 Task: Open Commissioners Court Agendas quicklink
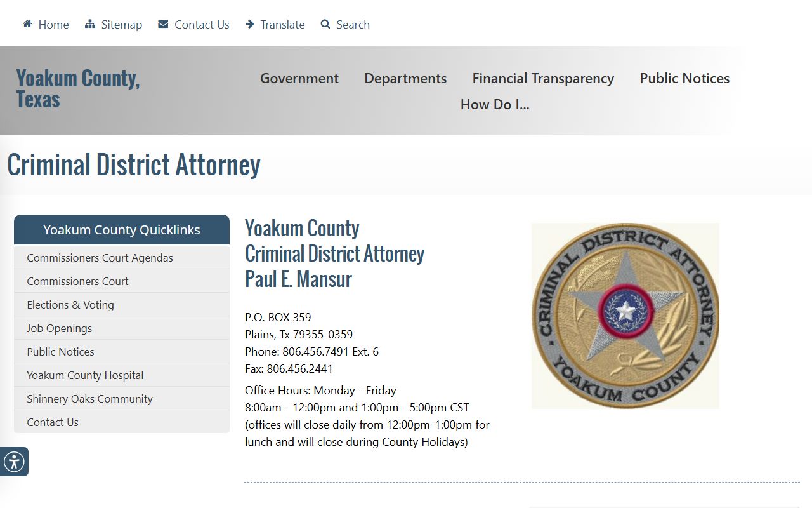point(122,258)
